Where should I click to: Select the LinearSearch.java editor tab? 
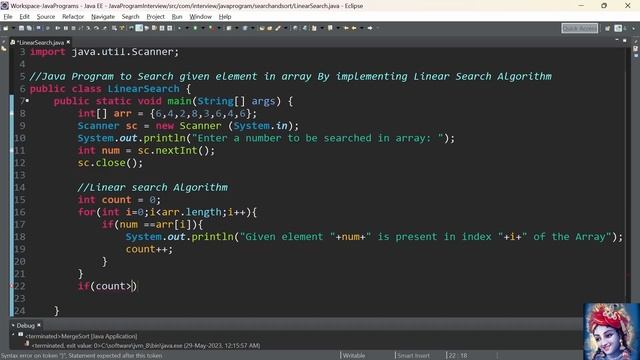point(40,42)
